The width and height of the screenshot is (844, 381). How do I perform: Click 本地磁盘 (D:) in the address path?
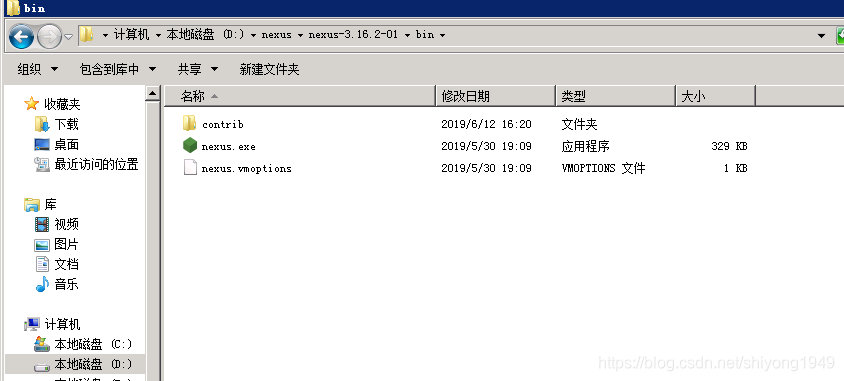205,34
